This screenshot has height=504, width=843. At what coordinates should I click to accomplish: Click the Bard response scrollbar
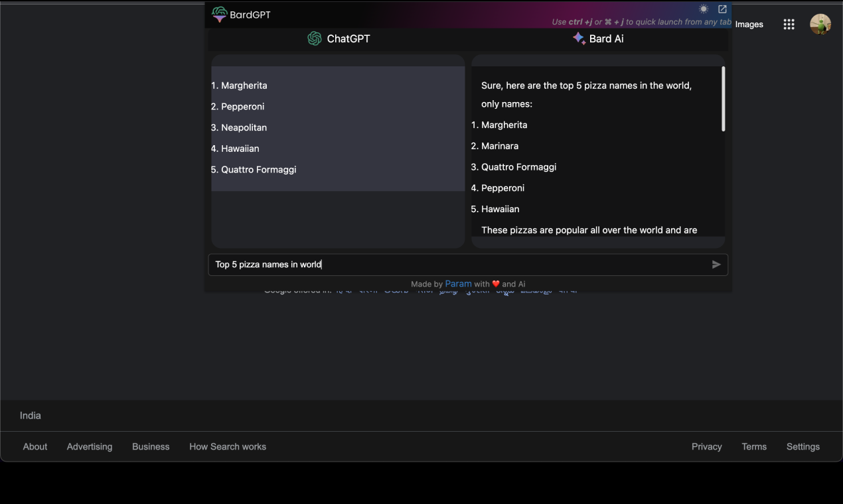pyautogui.click(x=724, y=99)
